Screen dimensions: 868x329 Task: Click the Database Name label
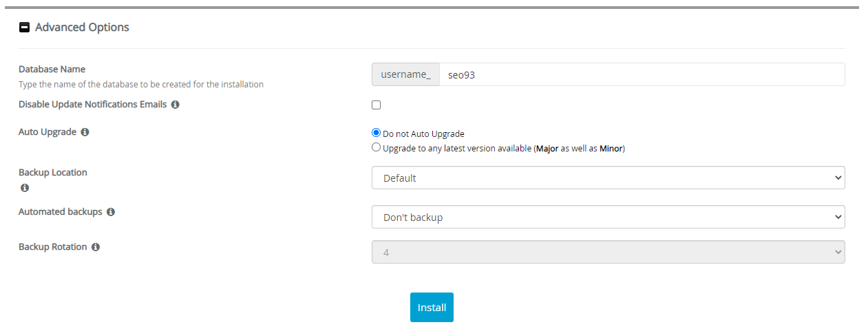click(x=52, y=70)
